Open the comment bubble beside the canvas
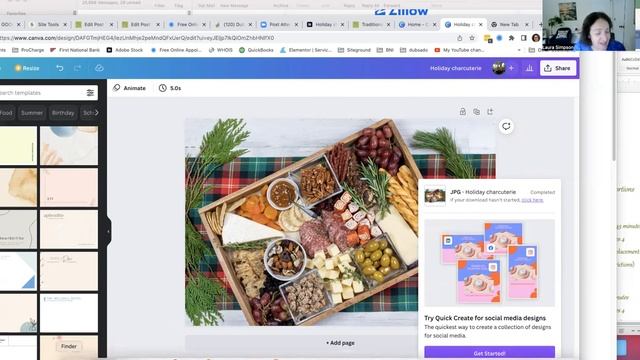640x360 pixels. [x=506, y=127]
